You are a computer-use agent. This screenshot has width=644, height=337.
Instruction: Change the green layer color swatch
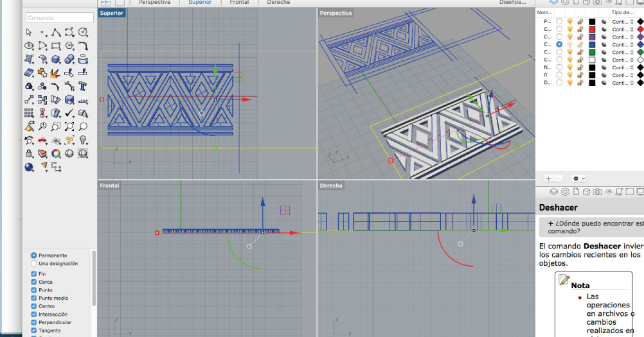tap(592, 52)
